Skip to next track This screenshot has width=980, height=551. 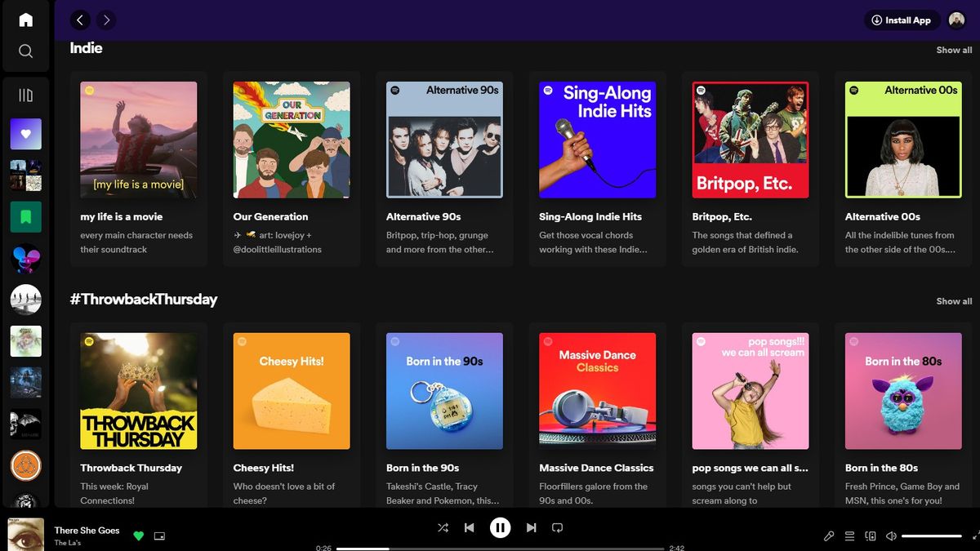531,527
